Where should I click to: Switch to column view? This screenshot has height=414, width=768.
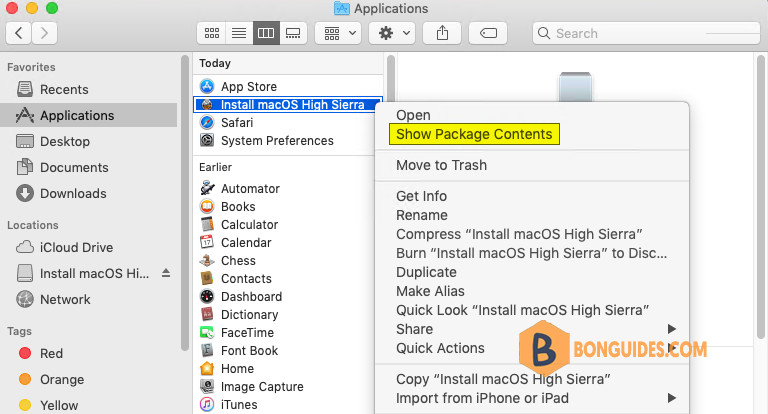point(266,33)
